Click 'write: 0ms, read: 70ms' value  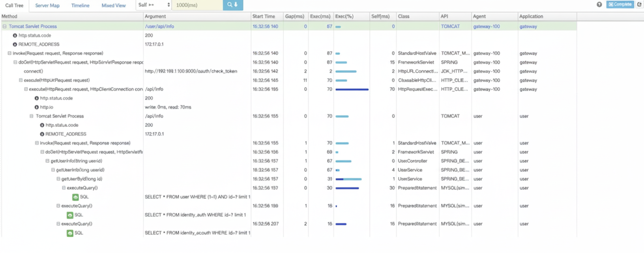click(168, 107)
